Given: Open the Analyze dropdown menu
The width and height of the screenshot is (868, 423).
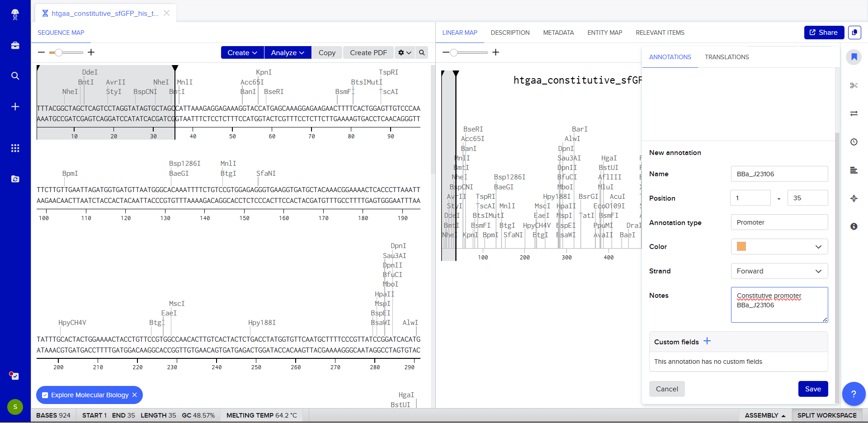Looking at the screenshot, I should (288, 52).
